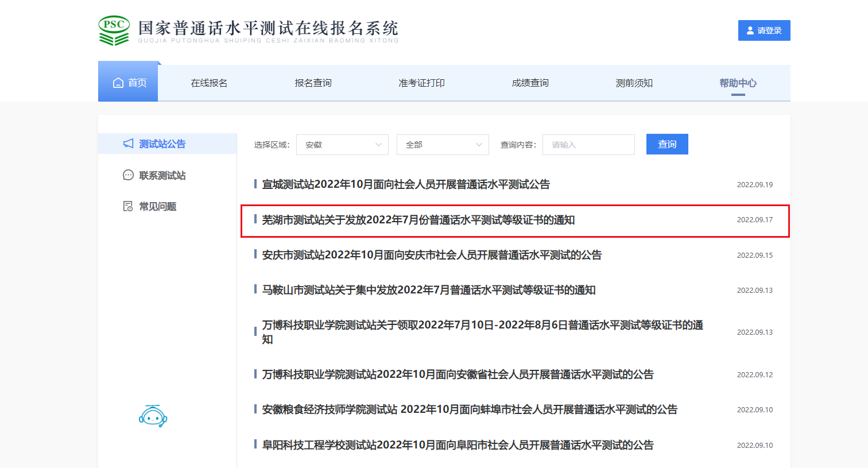
Task: Click the chat bubble icon beside 联系测试站
Action: click(x=129, y=175)
